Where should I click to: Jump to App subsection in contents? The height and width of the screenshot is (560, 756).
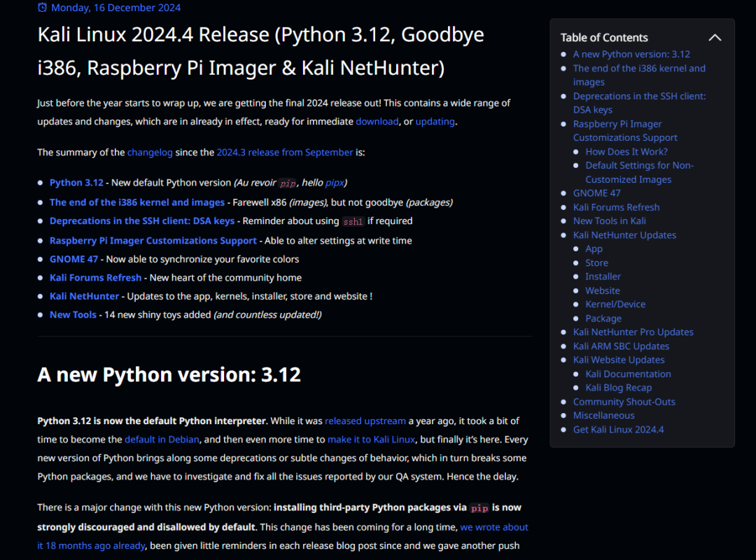coord(594,249)
